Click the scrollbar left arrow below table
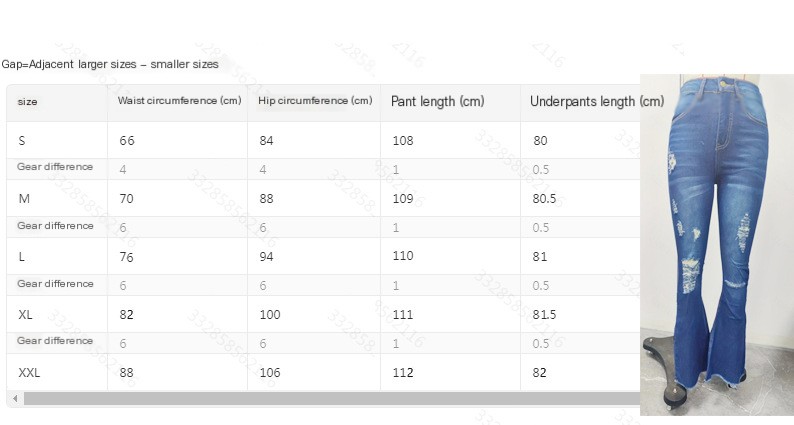 (14, 399)
